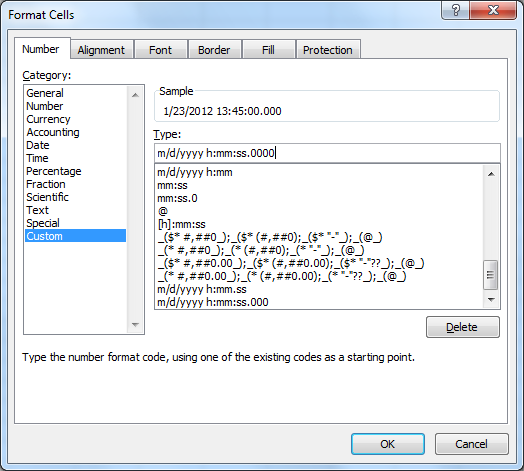Confirm with the OK button
This screenshot has height=471, width=524.
pos(388,444)
